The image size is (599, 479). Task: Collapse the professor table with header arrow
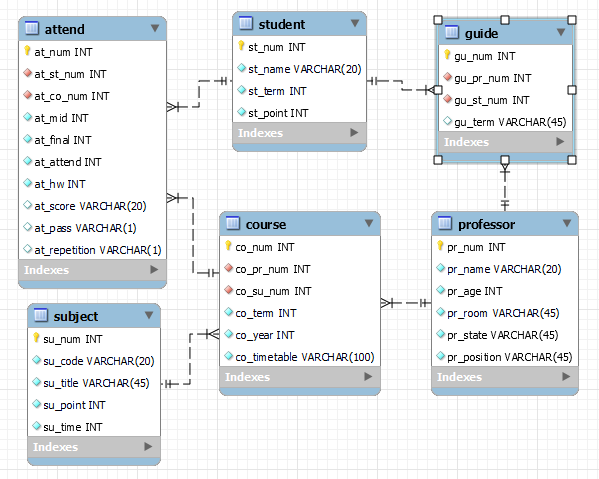pos(567,223)
